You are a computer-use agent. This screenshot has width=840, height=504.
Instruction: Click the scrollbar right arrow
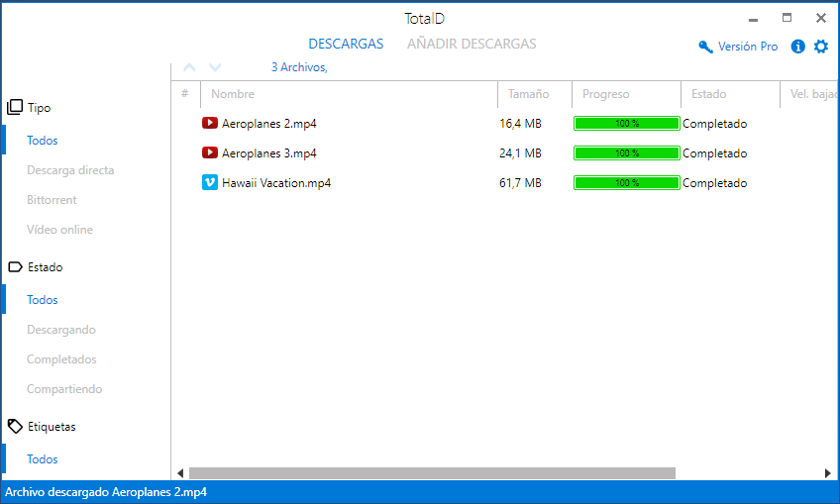coord(827,473)
